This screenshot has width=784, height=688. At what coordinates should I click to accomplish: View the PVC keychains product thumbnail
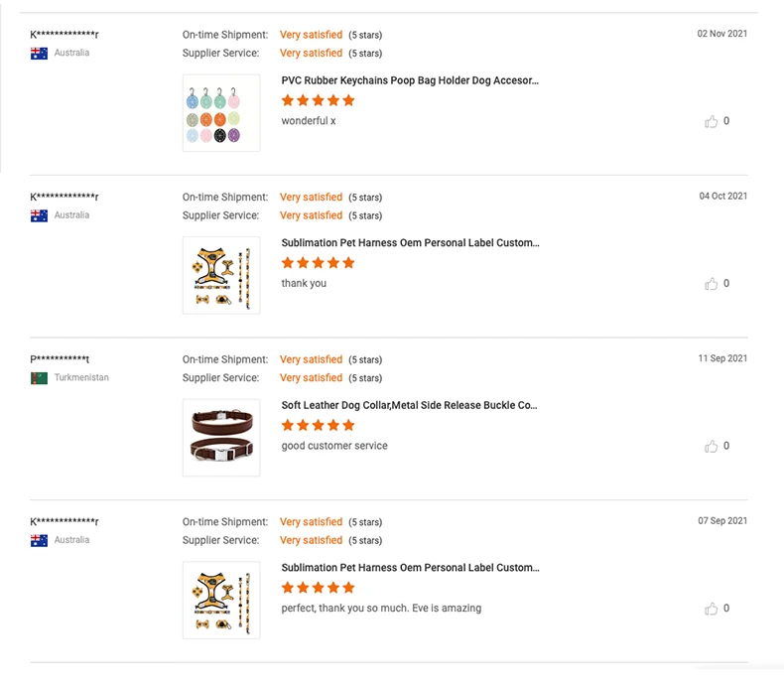pyautogui.click(x=221, y=113)
